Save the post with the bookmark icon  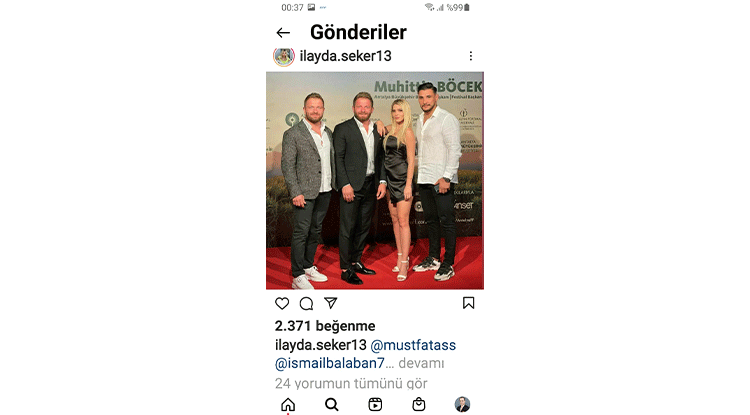click(x=468, y=303)
